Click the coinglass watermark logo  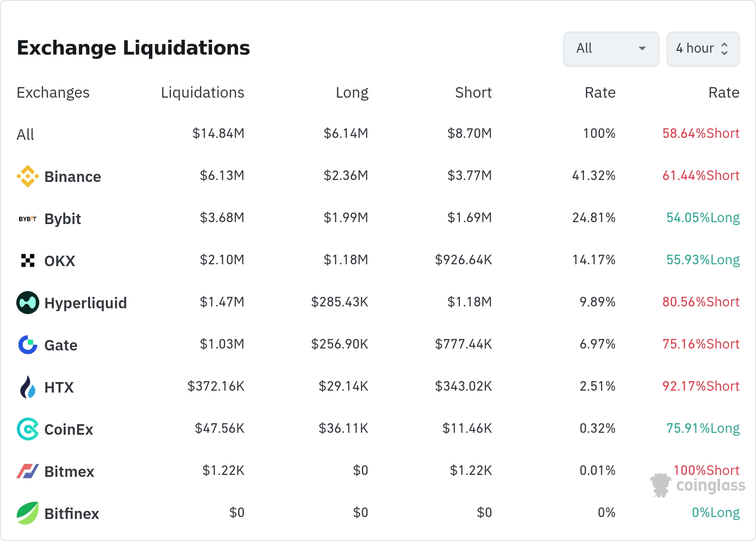click(x=698, y=485)
